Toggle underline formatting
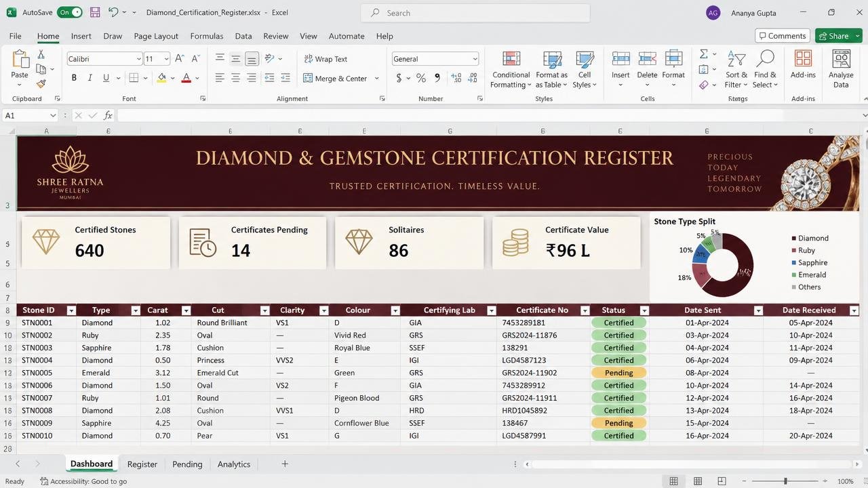The height and width of the screenshot is (488, 868). (106, 78)
